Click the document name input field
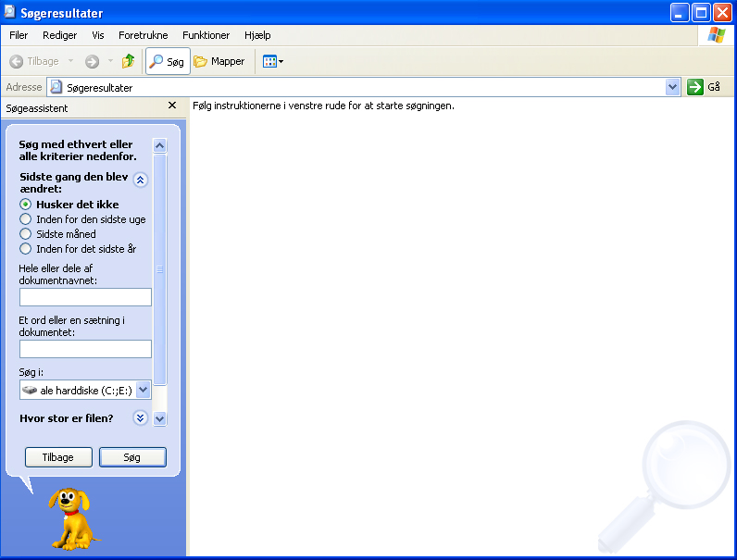The height and width of the screenshot is (560, 737). click(x=85, y=297)
